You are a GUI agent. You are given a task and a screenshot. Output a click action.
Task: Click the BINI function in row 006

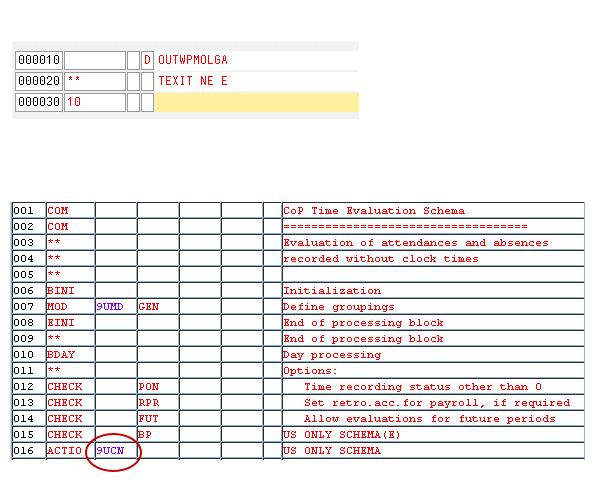coord(61,291)
